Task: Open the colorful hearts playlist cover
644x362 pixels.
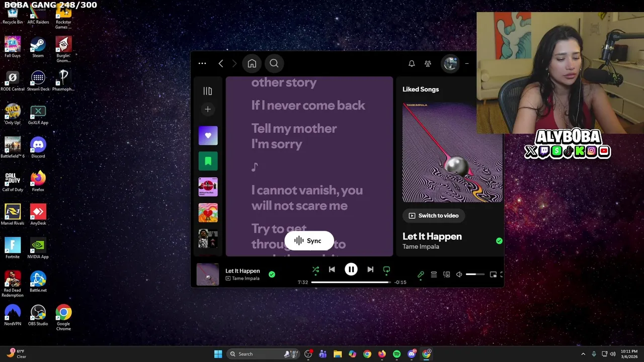Action: [x=208, y=213]
